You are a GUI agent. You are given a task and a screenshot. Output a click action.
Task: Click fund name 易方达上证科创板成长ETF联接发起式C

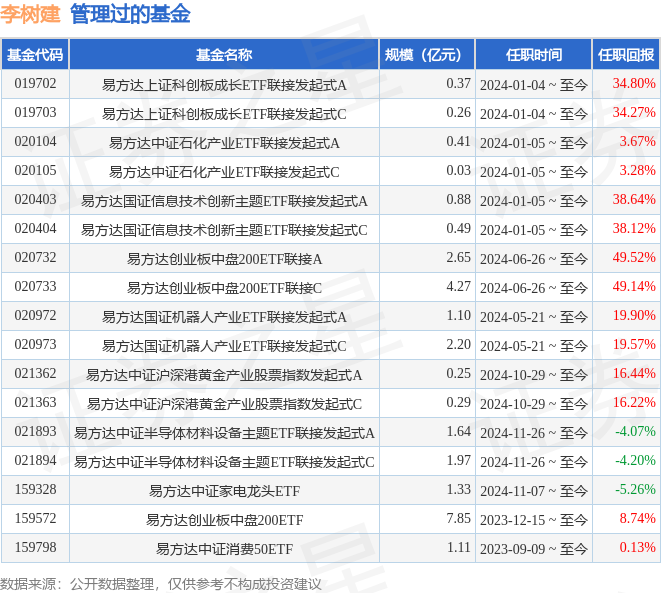(224, 114)
